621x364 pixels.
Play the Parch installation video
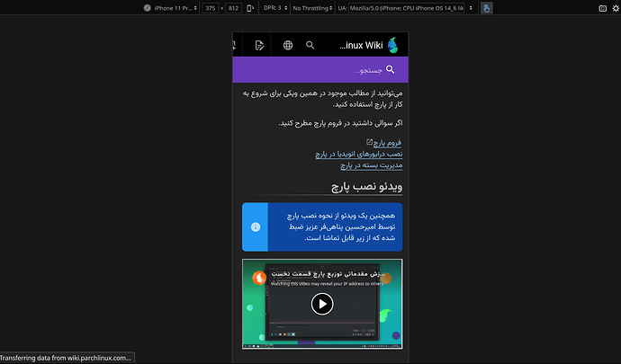click(321, 304)
